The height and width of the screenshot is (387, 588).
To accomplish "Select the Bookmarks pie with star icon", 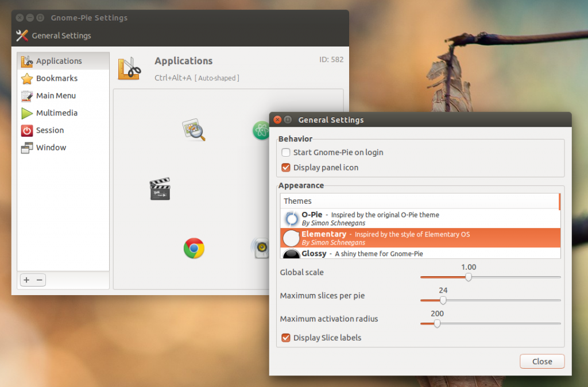I will [56, 78].
